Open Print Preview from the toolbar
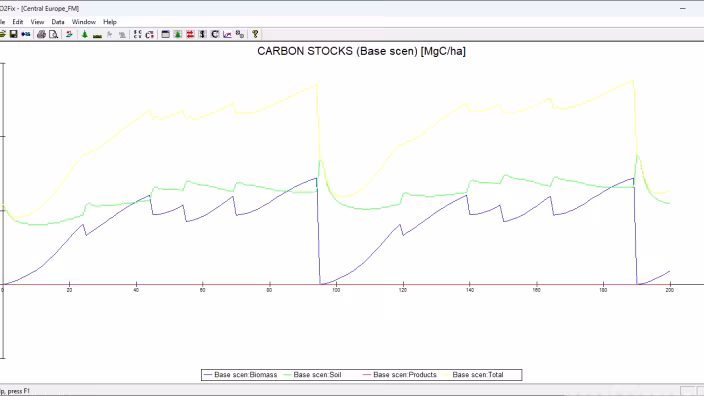Viewport: 704px width, 396px height. (53, 34)
